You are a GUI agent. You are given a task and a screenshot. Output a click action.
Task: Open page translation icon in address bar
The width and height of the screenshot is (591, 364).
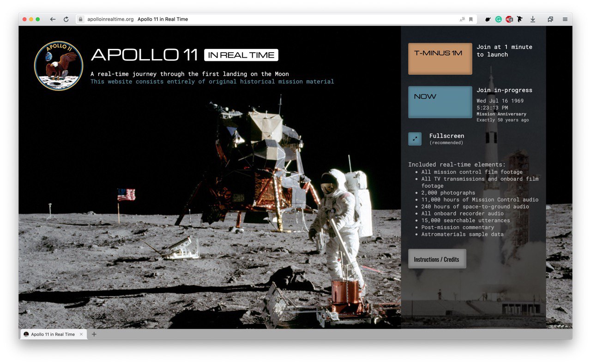click(x=462, y=19)
